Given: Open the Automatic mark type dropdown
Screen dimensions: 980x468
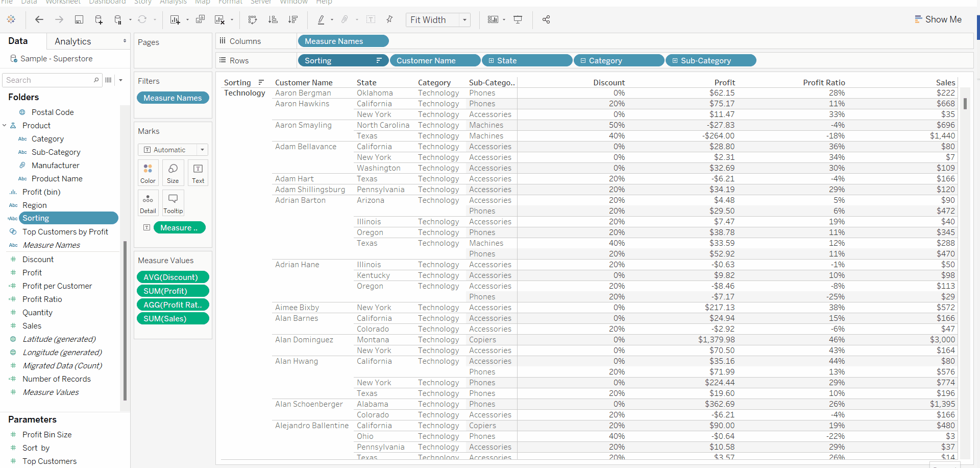Looking at the screenshot, I should (x=173, y=150).
